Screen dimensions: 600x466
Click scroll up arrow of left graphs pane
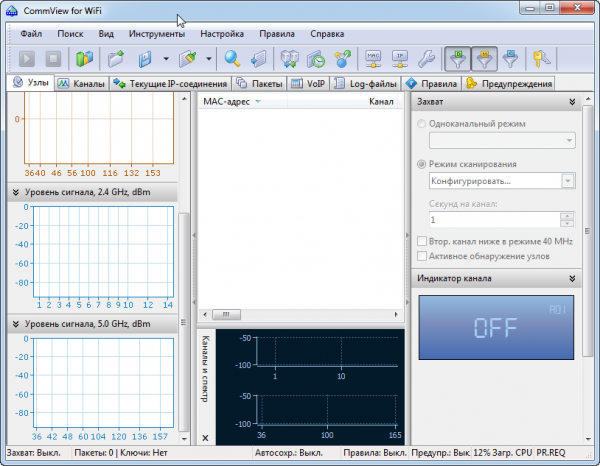tap(184, 99)
